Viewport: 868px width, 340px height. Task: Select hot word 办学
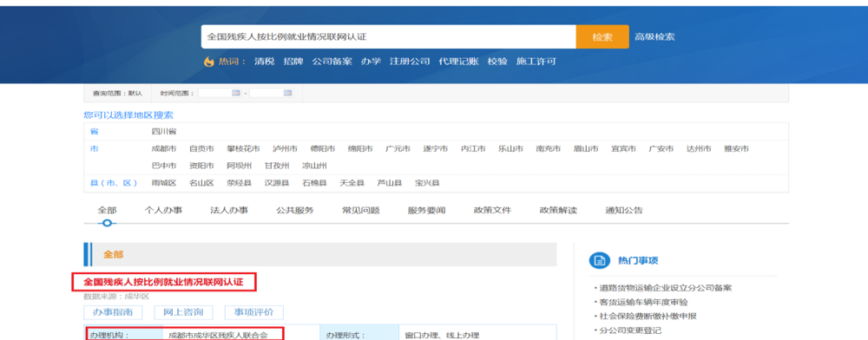click(x=371, y=62)
